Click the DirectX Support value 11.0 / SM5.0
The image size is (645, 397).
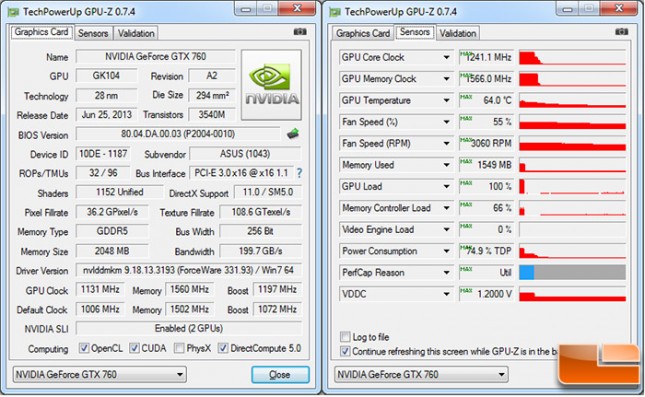[268, 192]
